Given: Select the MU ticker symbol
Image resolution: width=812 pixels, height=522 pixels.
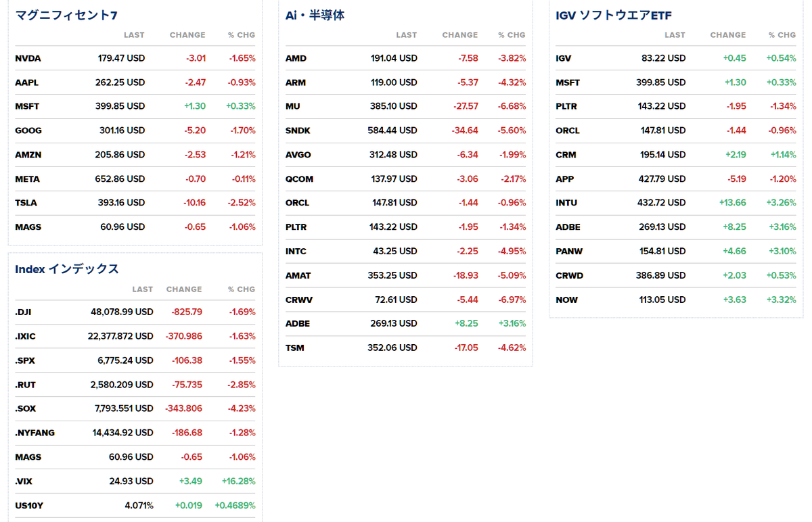Looking at the screenshot, I should [292, 107].
